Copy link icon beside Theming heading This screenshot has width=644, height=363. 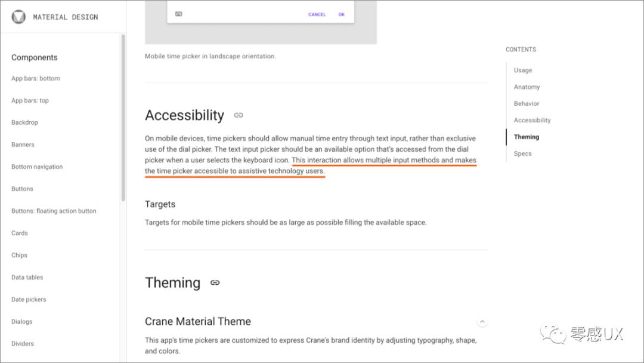coord(215,282)
